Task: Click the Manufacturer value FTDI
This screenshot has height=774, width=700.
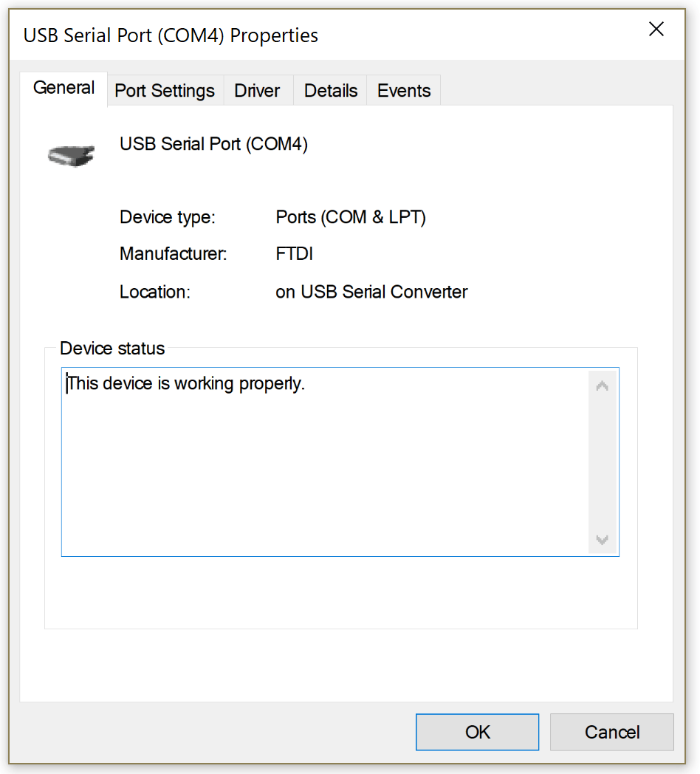Action: coord(294,253)
